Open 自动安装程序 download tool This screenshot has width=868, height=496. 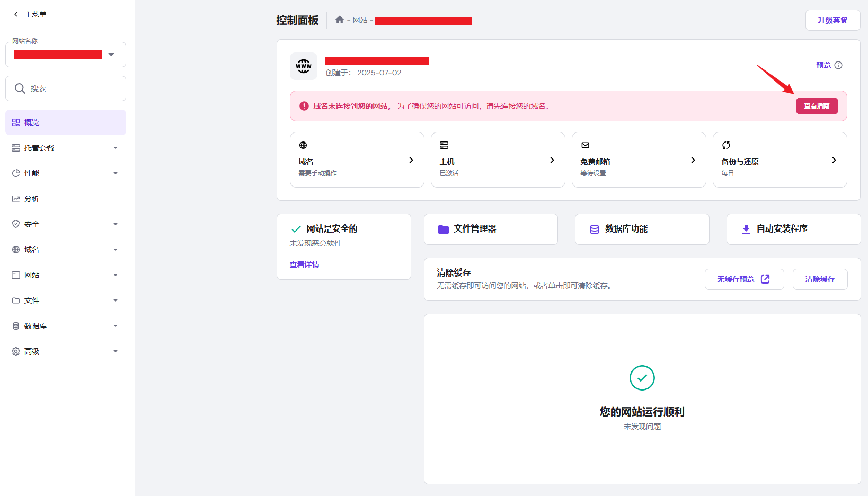793,229
